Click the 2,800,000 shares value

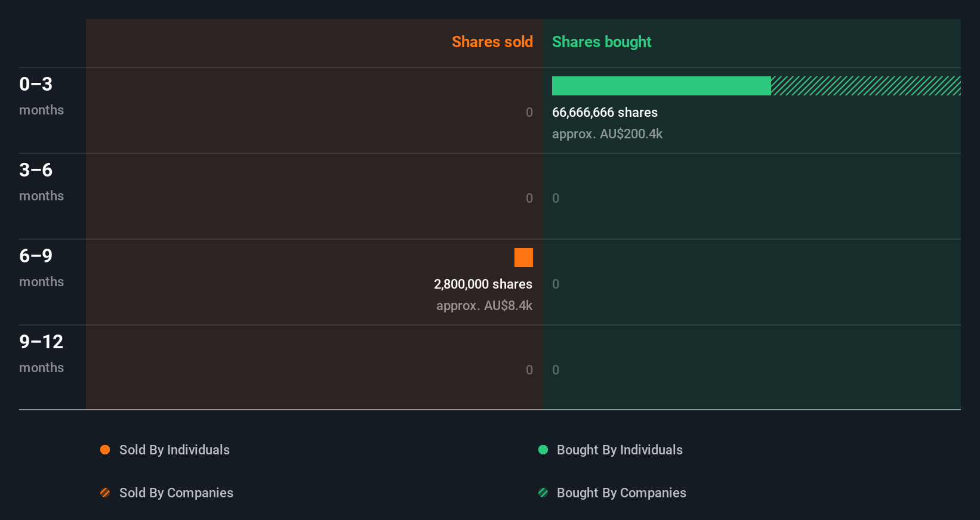483,284
